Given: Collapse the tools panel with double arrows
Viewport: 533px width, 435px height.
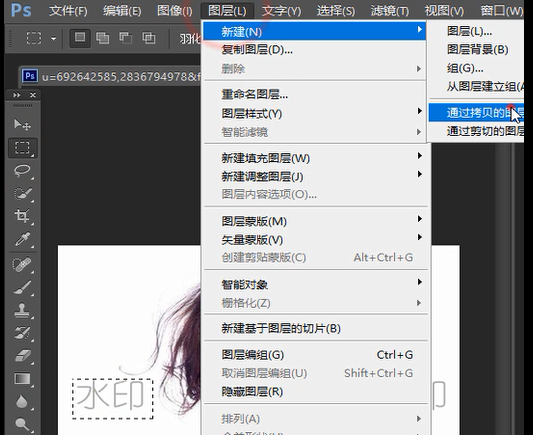Looking at the screenshot, I should (16, 95).
